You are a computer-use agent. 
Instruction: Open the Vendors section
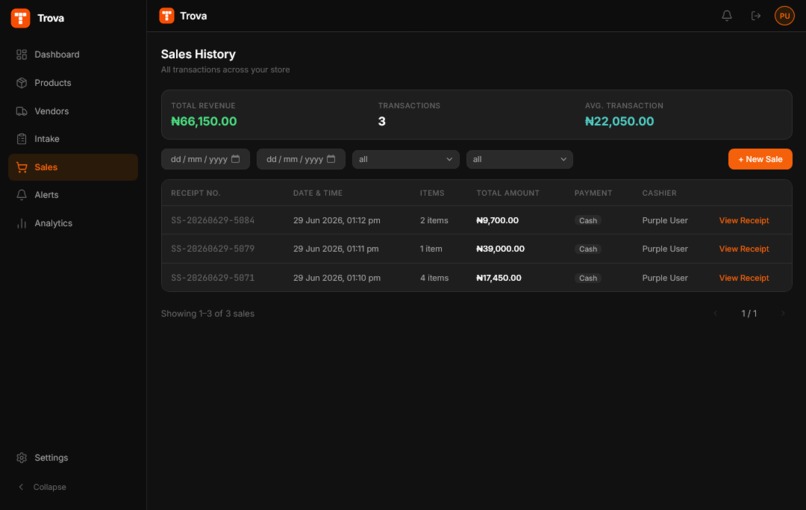pyautogui.click(x=73, y=111)
